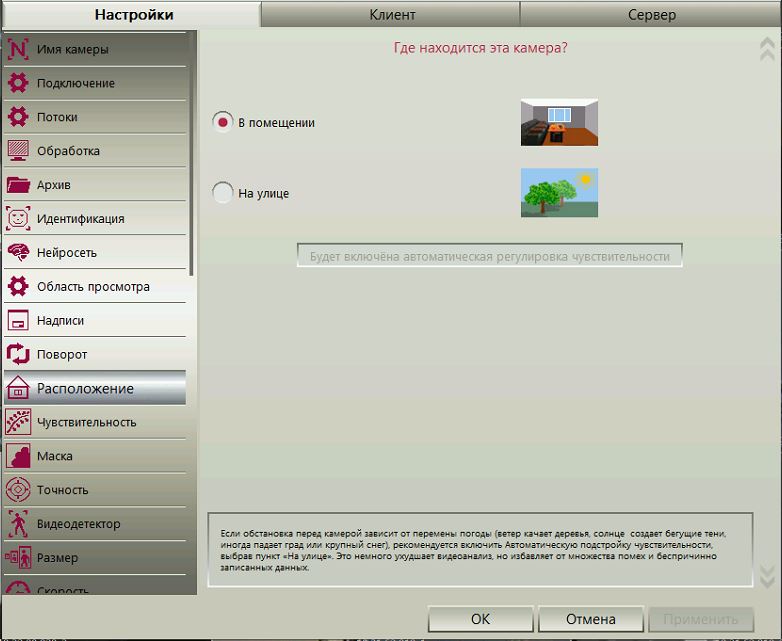This screenshot has height=641, width=782.
Task: Click the Точность target icon
Action: (x=18, y=490)
